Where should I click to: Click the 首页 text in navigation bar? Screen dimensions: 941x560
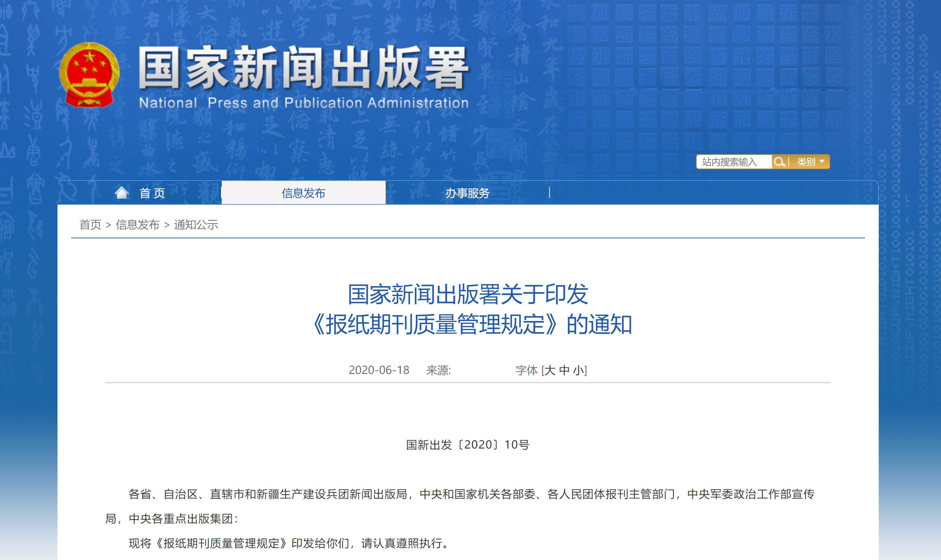click(x=152, y=193)
